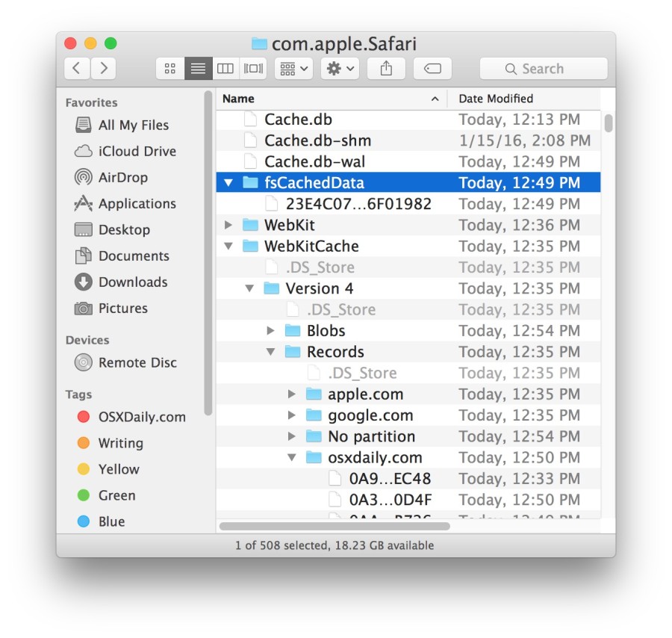Toggle list view mode active
This screenshot has width=672, height=638.
(197, 68)
